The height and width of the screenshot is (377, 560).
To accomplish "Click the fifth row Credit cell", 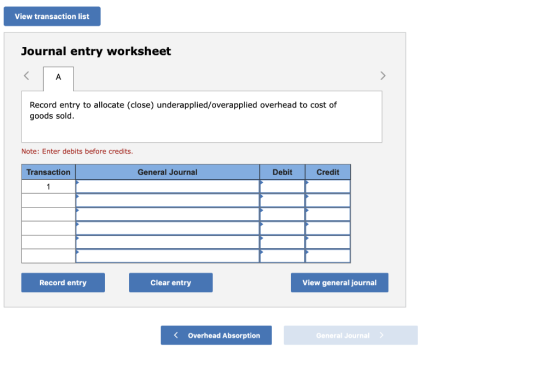I will point(328,242).
